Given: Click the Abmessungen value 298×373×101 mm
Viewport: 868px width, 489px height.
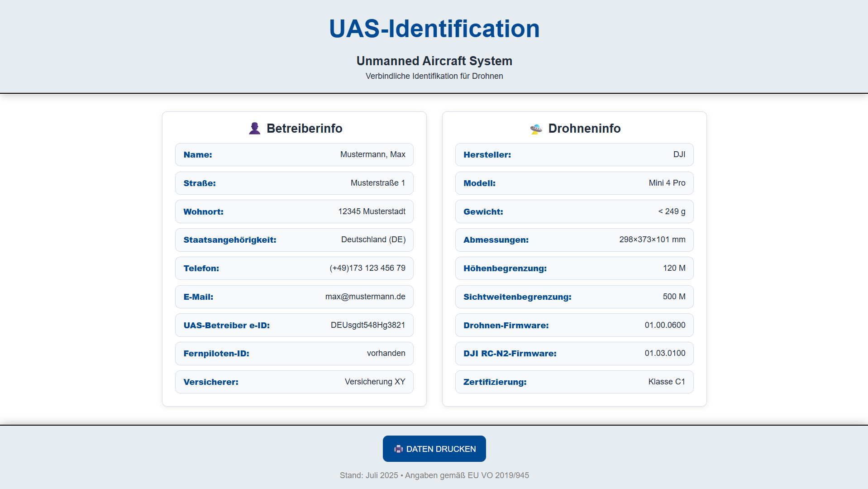Looking at the screenshot, I should (652, 240).
